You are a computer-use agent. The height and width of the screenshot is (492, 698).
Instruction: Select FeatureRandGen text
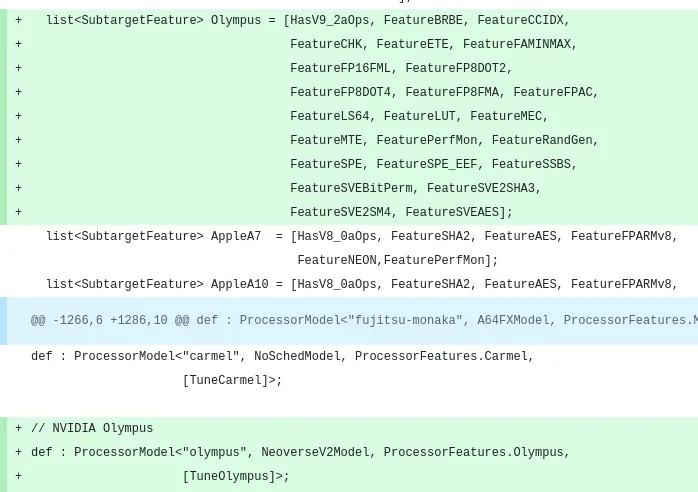pyautogui.click(x=542, y=140)
